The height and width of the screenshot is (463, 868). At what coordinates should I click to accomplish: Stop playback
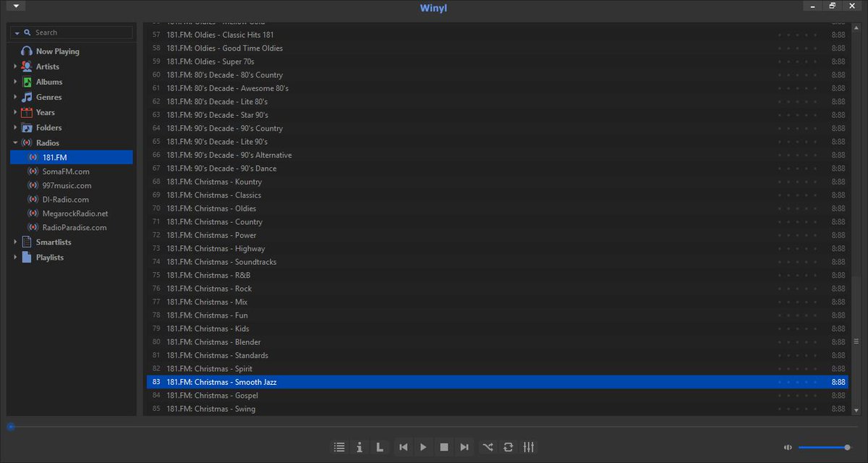point(444,447)
